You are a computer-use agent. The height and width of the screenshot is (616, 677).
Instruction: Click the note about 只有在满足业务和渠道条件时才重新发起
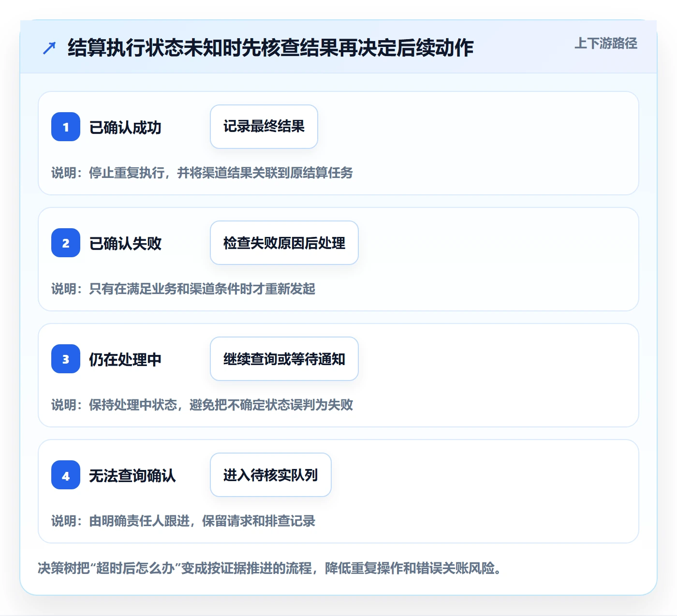[x=183, y=289]
